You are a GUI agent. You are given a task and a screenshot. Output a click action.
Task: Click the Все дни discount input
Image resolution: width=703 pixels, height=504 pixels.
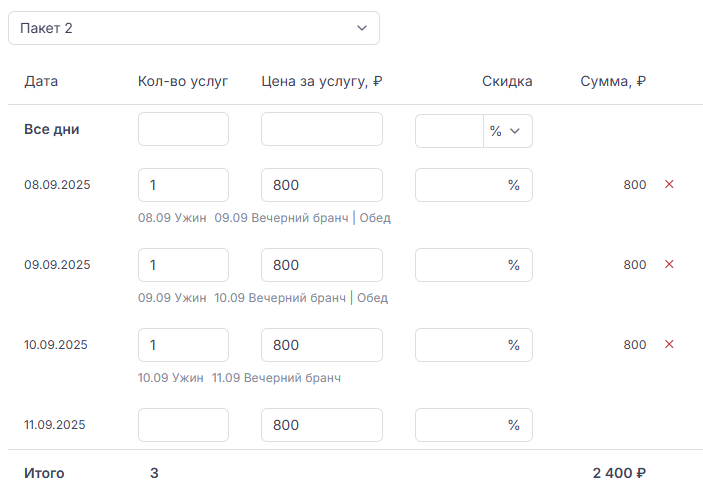(x=449, y=131)
